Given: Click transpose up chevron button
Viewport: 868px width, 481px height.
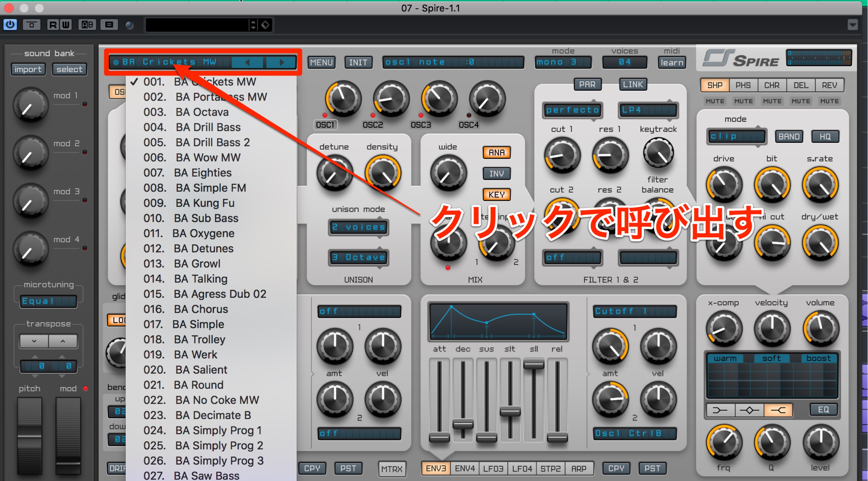Looking at the screenshot, I should point(63,341).
